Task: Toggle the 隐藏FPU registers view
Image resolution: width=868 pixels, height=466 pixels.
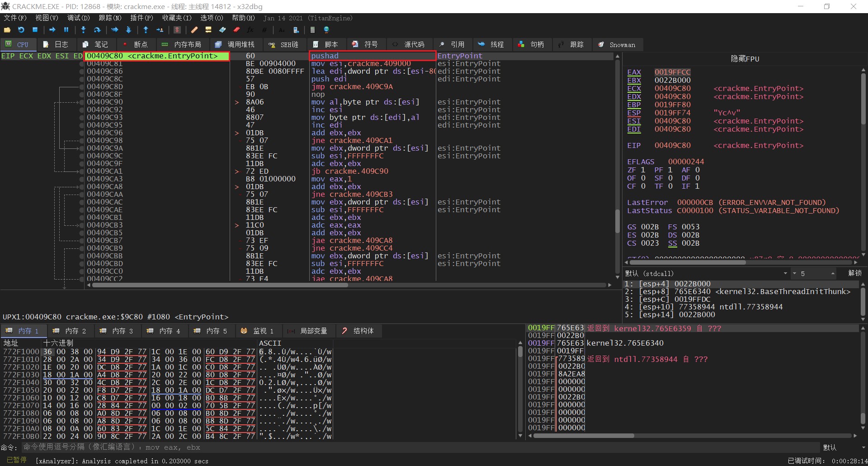Action: (745, 59)
